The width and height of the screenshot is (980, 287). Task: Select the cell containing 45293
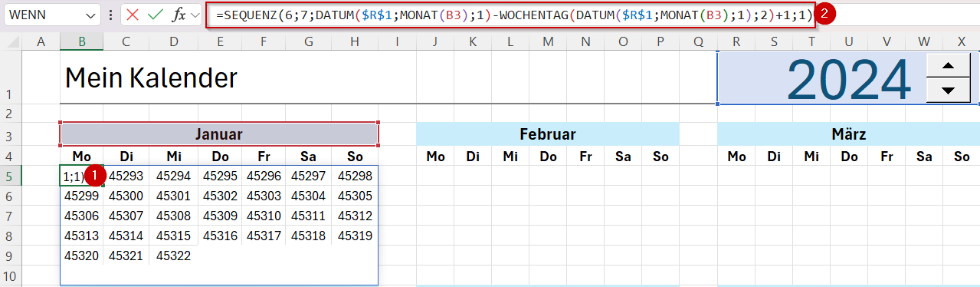pos(126,176)
